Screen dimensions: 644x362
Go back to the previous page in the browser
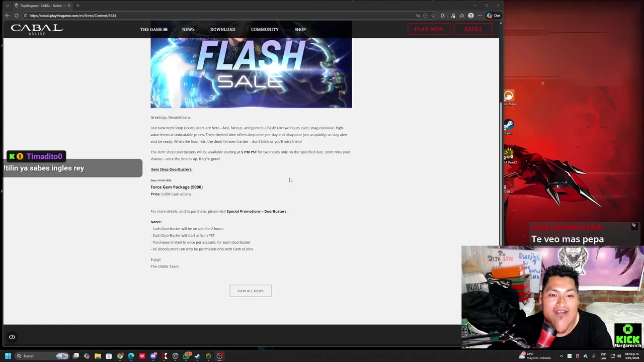point(7,16)
